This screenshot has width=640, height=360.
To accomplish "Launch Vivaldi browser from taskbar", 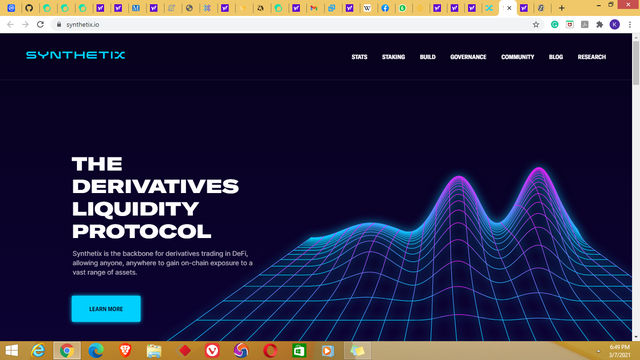I will [x=212, y=351].
